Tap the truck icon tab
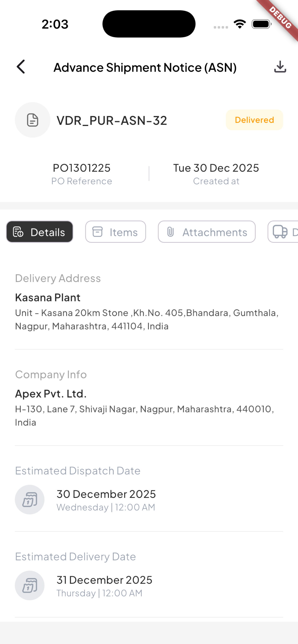 (283, 232)
